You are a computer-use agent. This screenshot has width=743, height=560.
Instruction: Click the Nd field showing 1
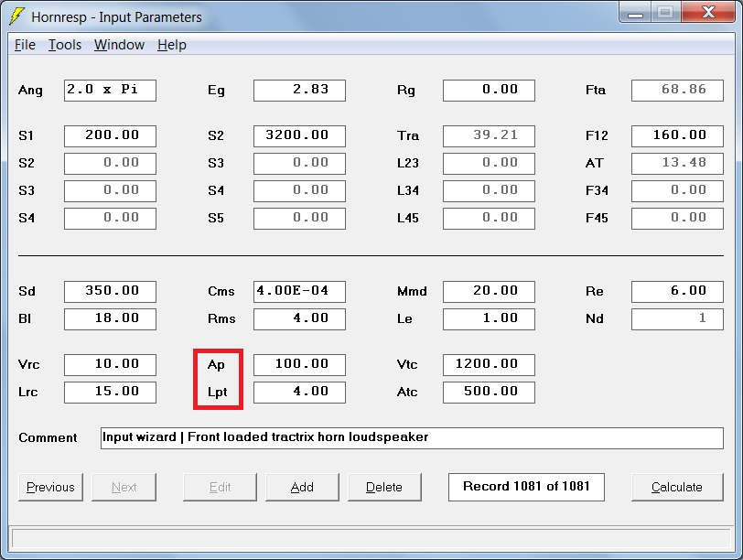[x=678, y=319]
